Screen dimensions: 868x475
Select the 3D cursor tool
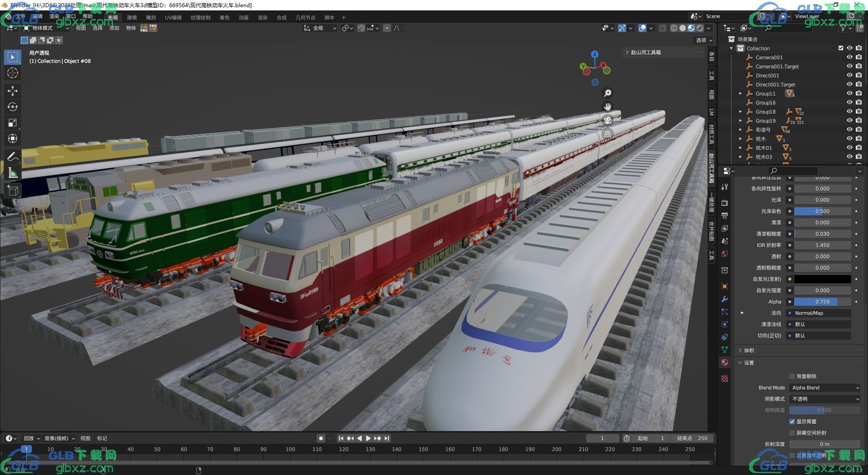[x=13, y=73]
